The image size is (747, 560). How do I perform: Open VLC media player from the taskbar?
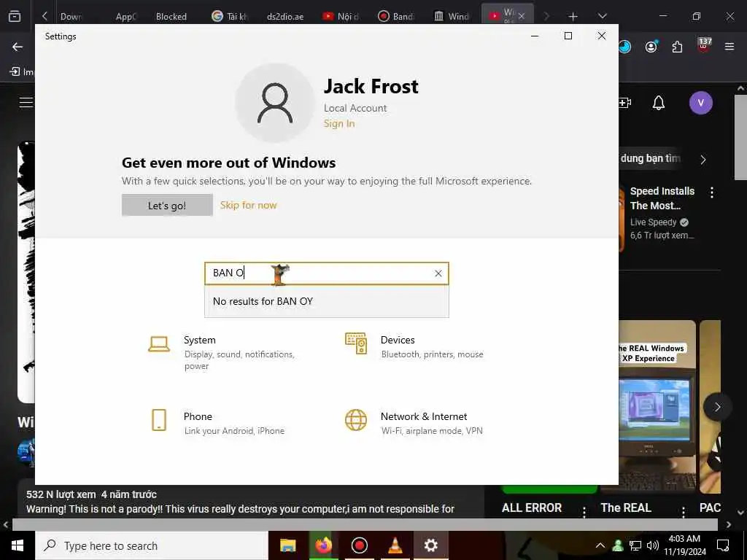coord(395,545)
